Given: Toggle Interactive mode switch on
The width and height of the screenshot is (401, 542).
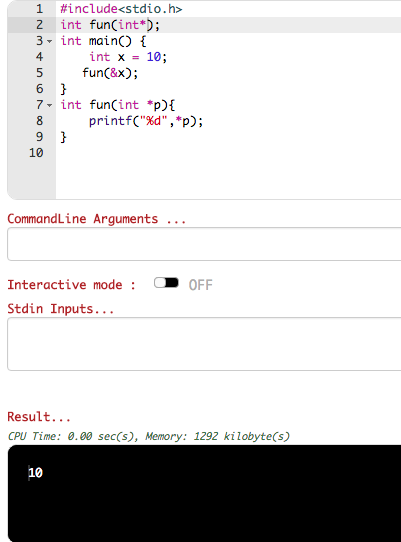Looking at the screenshot, I should point(166,283).
